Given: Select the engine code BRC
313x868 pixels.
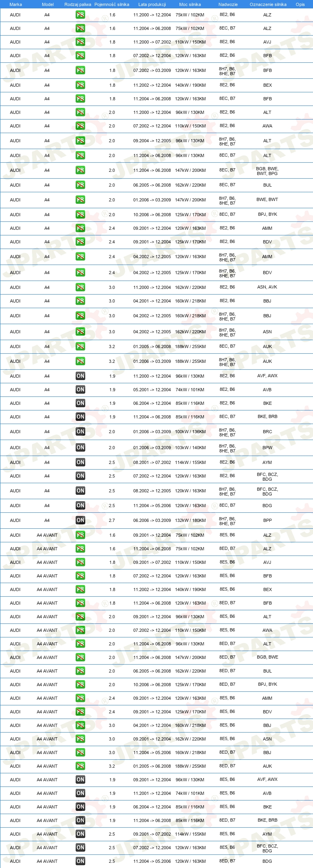Looking at the screenshot, I should point(267,432).
